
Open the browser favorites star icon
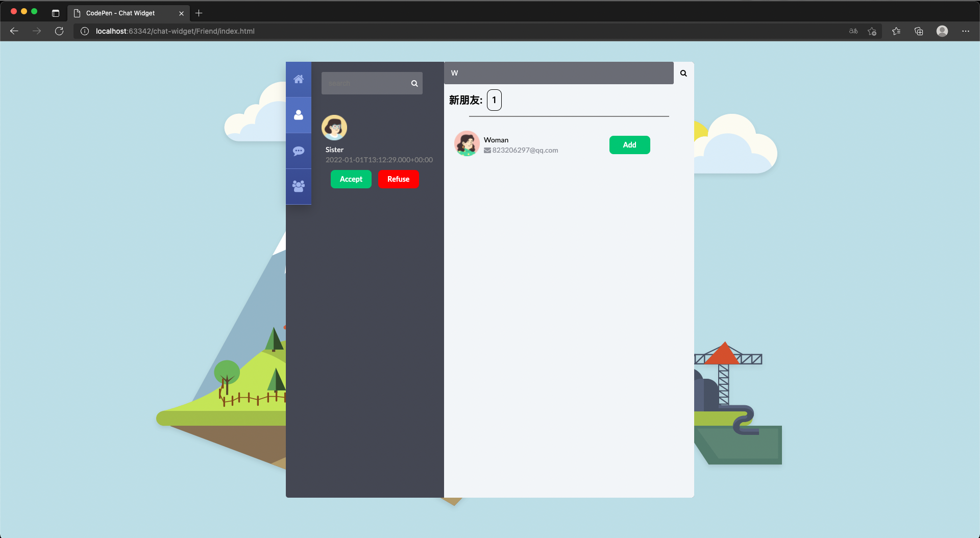tap(896, 31)
